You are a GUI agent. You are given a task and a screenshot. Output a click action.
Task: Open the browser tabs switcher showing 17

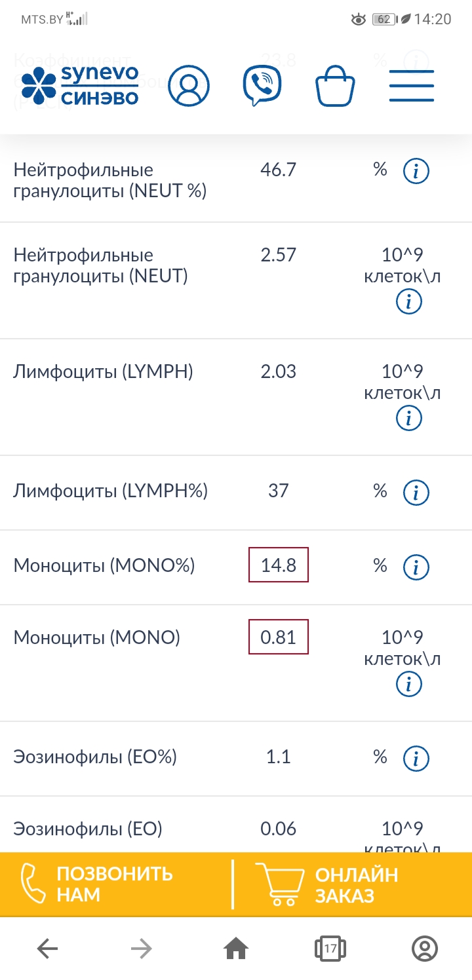click(330, 948)
